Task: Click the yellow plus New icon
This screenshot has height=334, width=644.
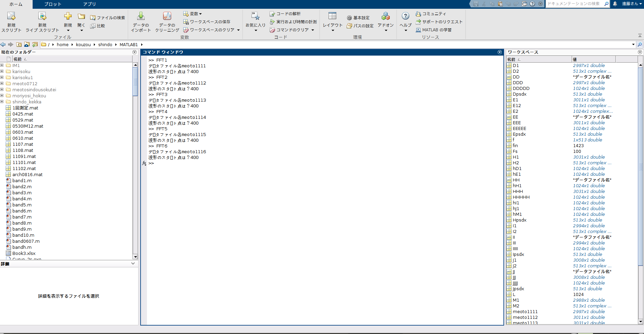Action: 68,16
